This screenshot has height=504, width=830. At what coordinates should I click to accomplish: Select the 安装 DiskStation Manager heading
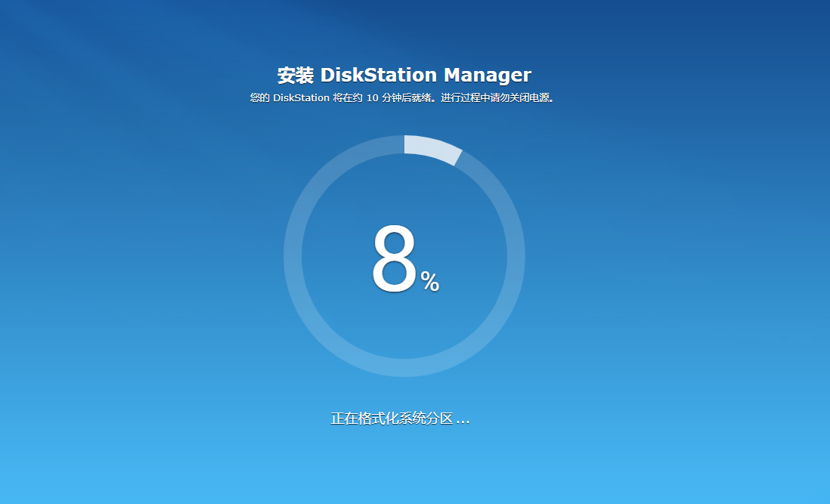click(x=404, y=76)
